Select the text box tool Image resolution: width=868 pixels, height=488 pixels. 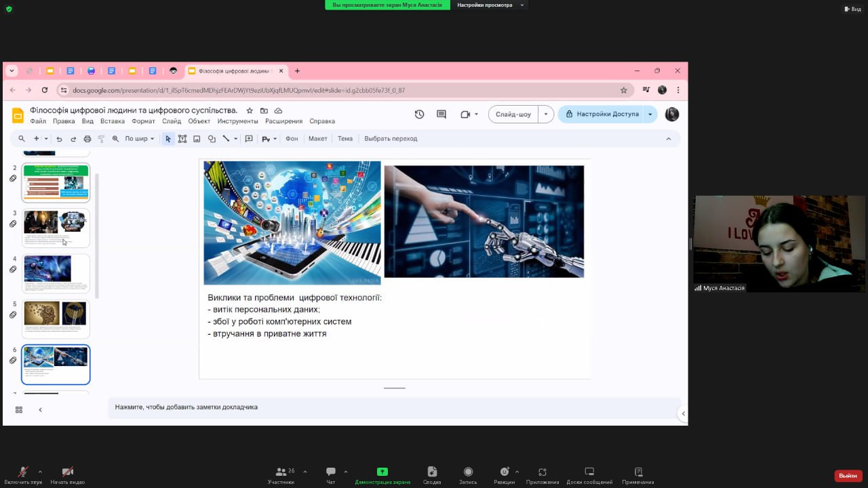point(182,139)
